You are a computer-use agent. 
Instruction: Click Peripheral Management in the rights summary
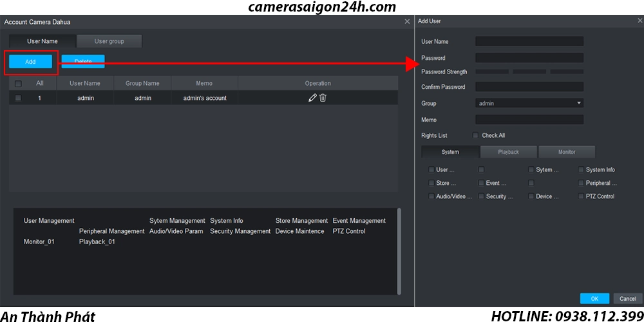111,231
